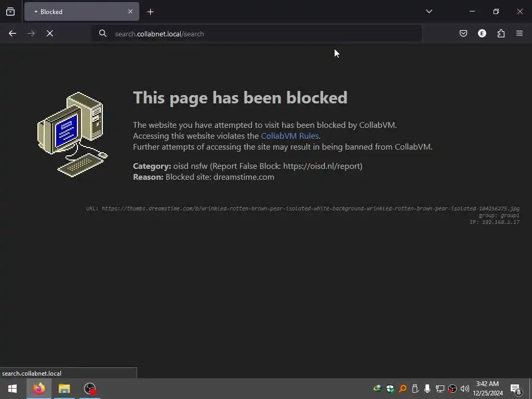Open the network status tray icon
Viewport: 532px width, 399px height.
coord(440,389)
